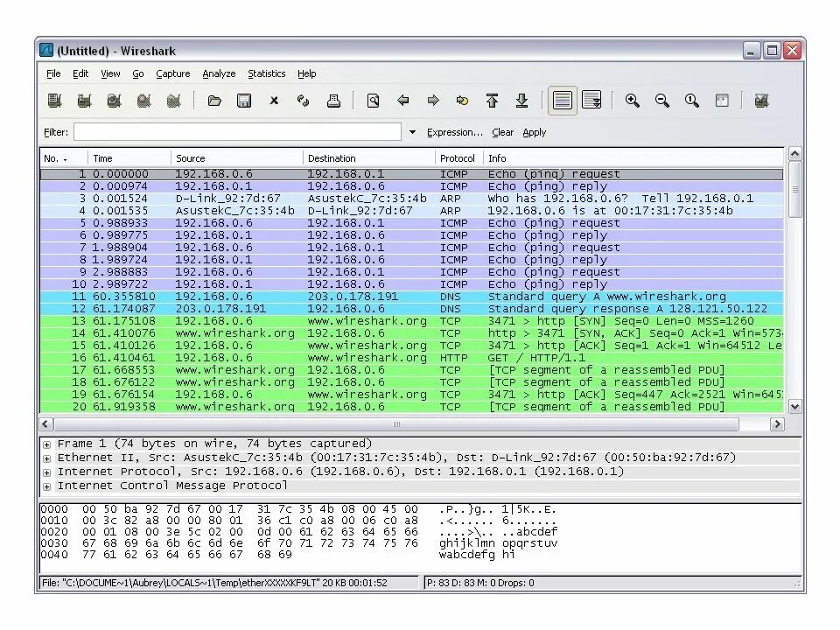Image resolution: width=840 pixels, height=630 pixels.
Task: Open the Statistics menu
Action: 266,73
